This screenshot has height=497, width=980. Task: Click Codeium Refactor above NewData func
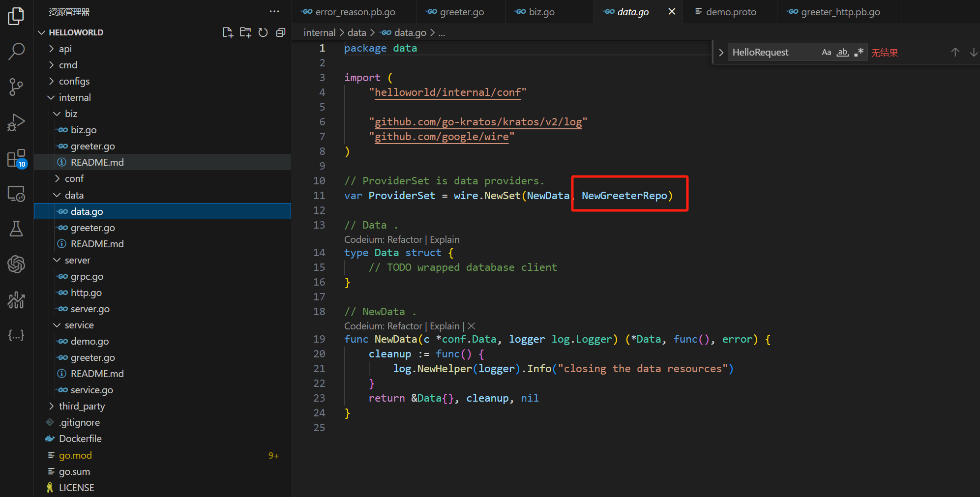pos(405,326)
